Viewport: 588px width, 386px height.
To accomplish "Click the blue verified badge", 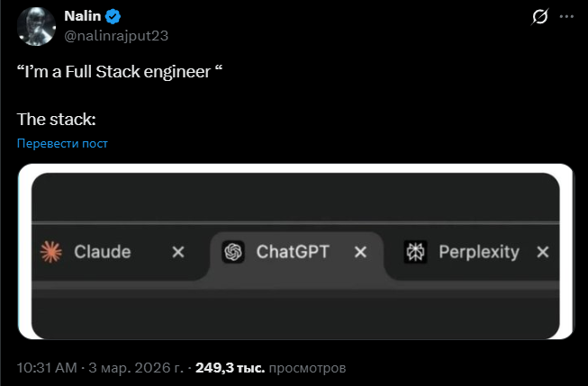I will tap(113, 17).
